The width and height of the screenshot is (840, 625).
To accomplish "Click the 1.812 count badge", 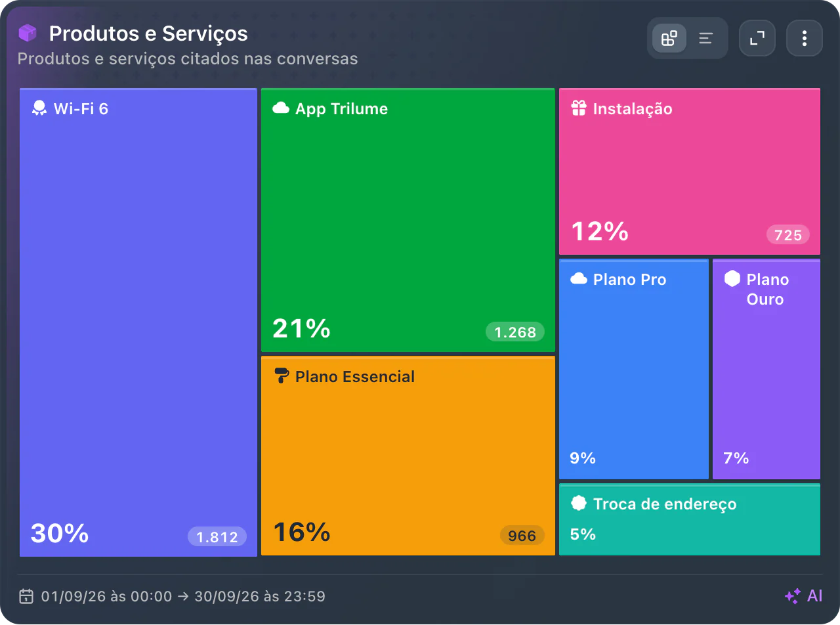I will pos(217,536).
